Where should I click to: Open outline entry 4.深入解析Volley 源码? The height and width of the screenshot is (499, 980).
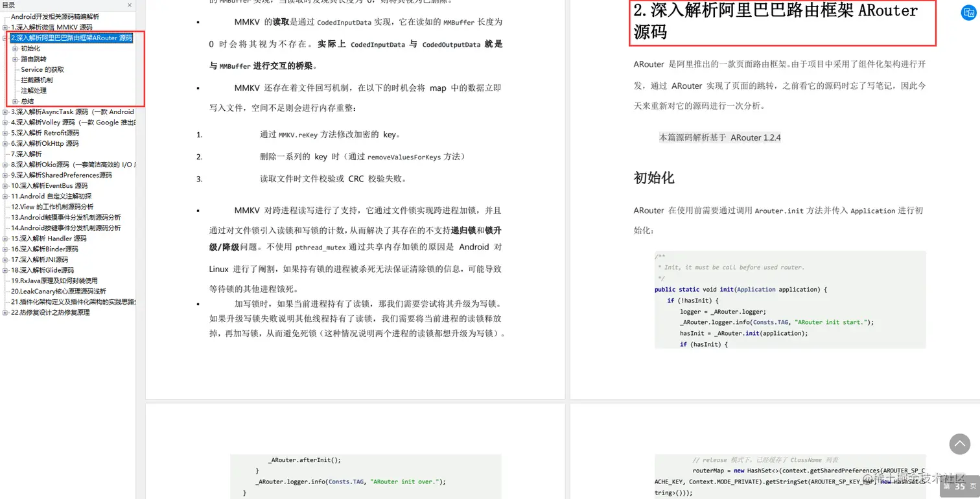pos(73,122)
